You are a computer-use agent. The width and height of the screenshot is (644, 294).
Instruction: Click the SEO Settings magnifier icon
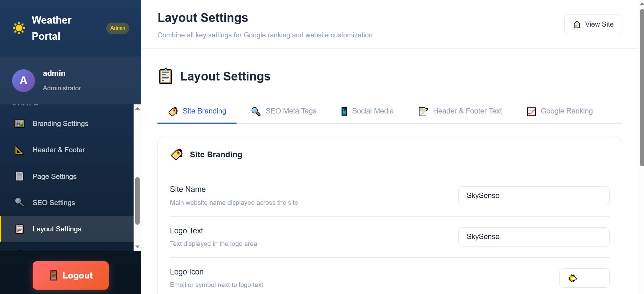click(20, 202)
